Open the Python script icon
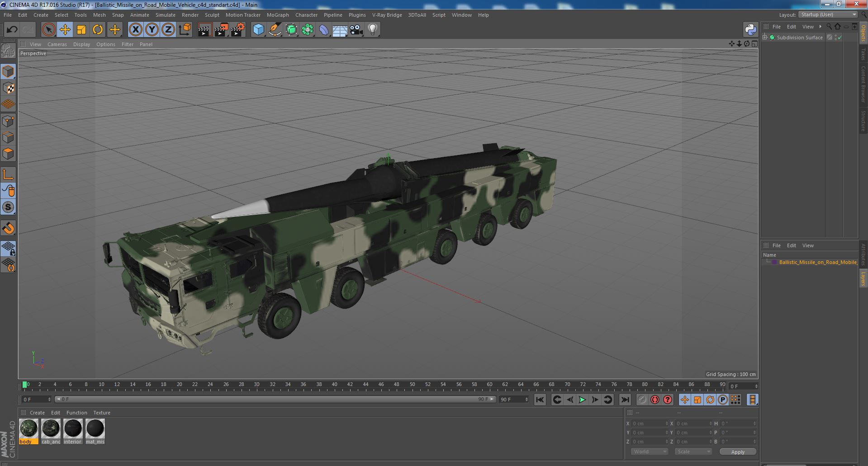 click(751, 30)
